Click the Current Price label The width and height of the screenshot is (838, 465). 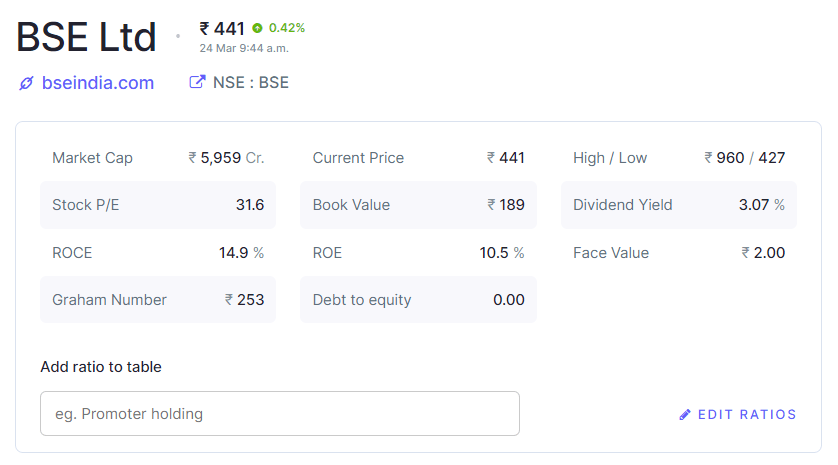(358, 158)
